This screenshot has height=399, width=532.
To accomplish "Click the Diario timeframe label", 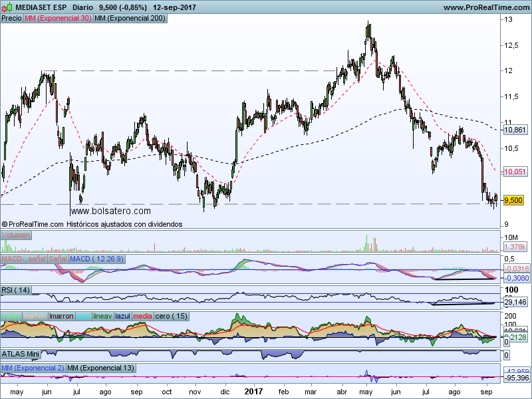I will [81, 7].
